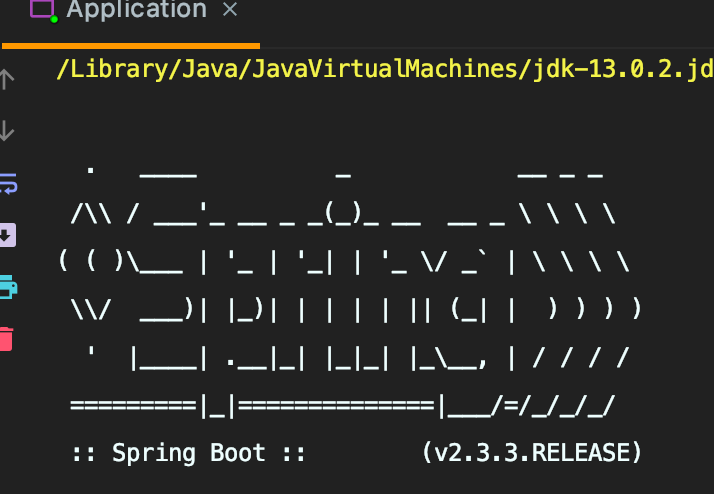Jump down the stack trace arrow
Screen dimensions: 714x494
(7, 131)
